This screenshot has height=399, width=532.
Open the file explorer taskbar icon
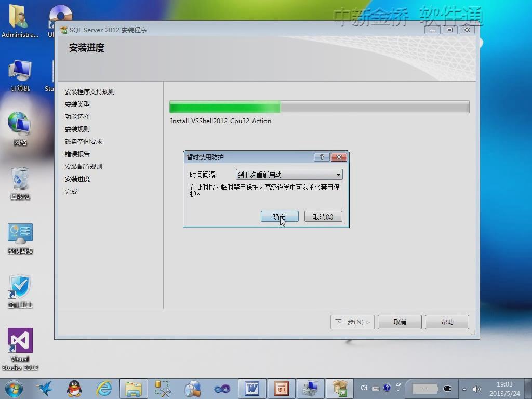click(x=134, y=389)
